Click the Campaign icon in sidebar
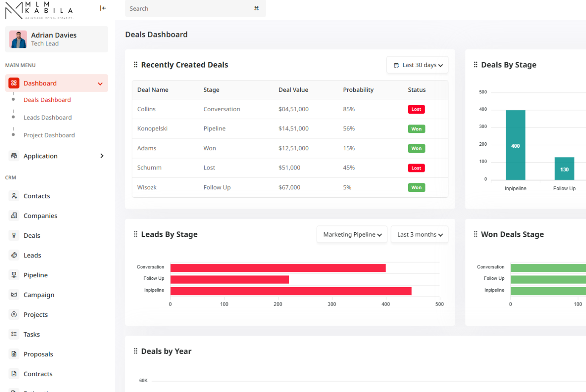Screen dimensions: 586x392 pyautogui.click(x=14, y=294)
